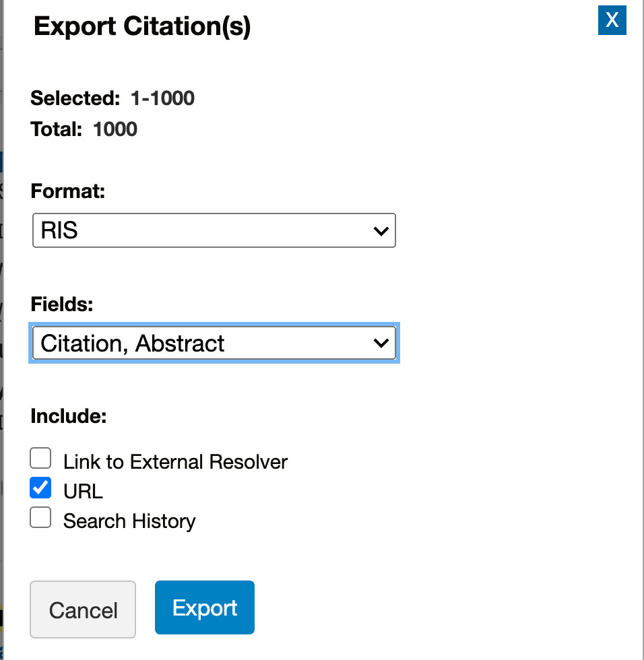Open the Format dropdown showing RIS
The width and height of the screenshot is (644, 660).
[x=214, y=230]
